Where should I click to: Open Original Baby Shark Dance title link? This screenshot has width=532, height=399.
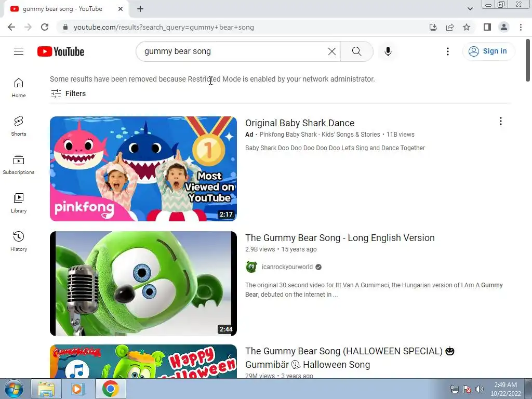[300, 123]
